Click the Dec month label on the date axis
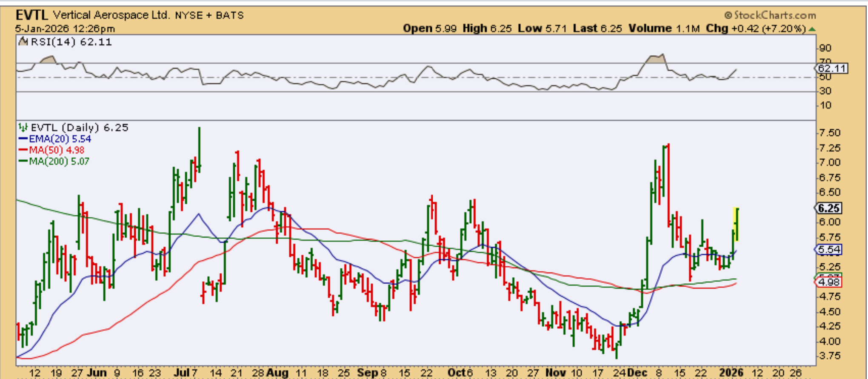 coord(637,373)
